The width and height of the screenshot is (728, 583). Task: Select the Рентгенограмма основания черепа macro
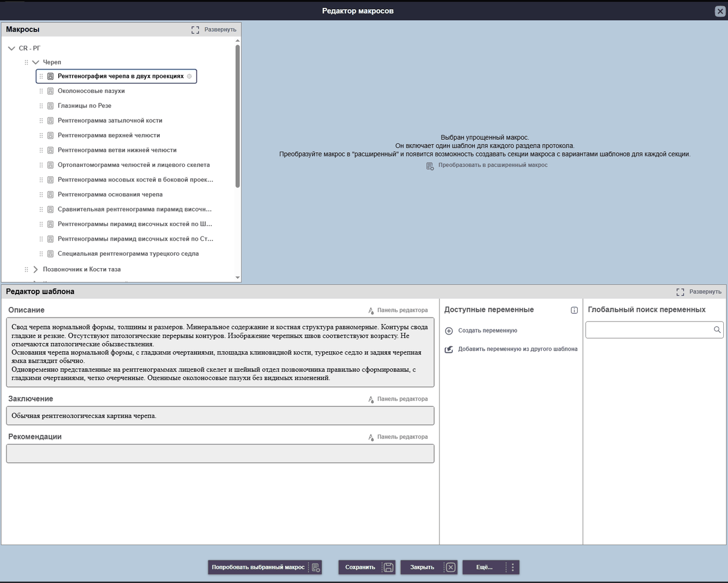(110, 194)
